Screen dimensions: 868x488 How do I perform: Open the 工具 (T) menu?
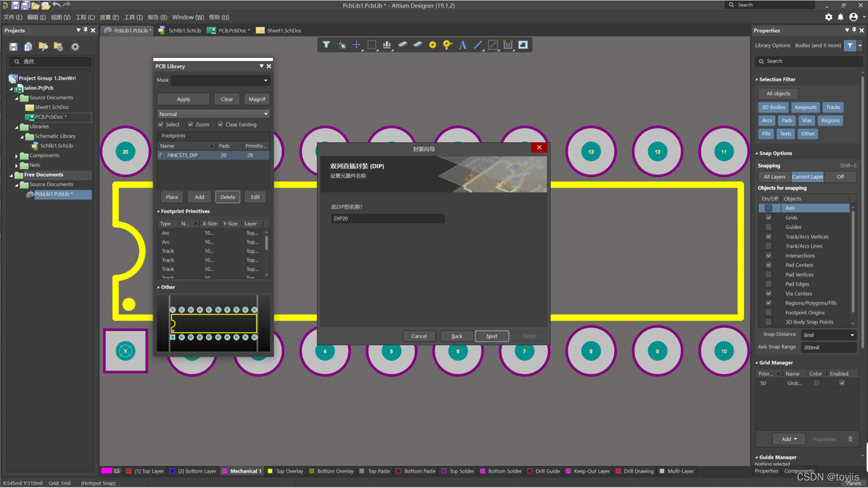point(133,17)
